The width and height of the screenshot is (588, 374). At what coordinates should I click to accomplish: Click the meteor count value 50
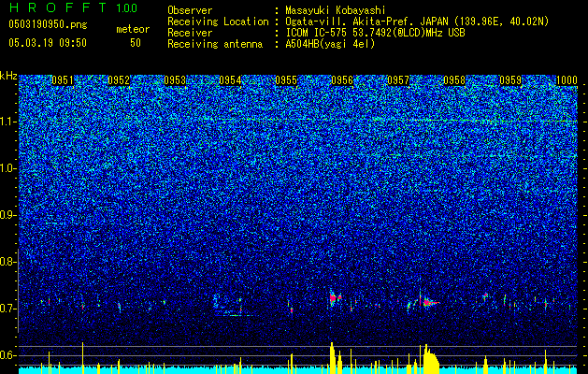[136, 43]
